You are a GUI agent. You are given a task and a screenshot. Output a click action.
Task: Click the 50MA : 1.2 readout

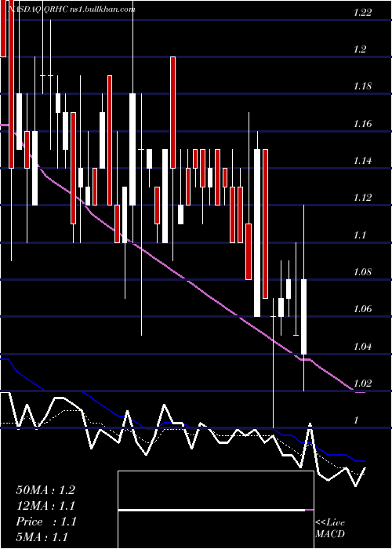tap(45, 490)
